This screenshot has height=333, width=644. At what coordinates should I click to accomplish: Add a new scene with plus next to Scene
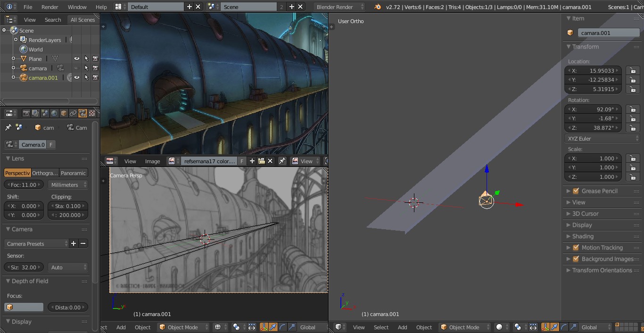(291, 7)
